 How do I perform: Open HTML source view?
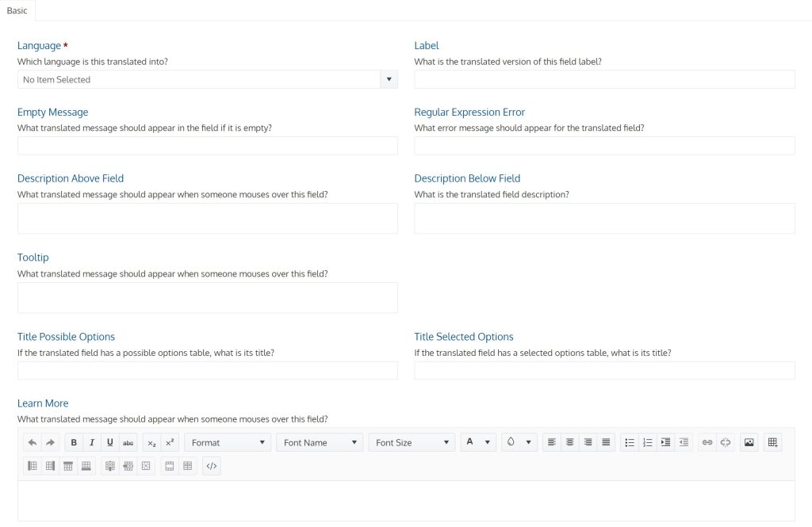[x=211, y=466]
